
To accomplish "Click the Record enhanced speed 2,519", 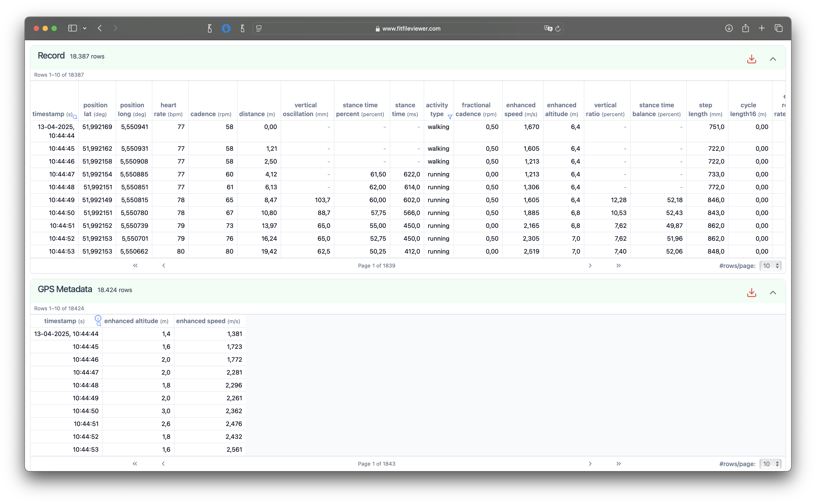I will pos(531,251).
